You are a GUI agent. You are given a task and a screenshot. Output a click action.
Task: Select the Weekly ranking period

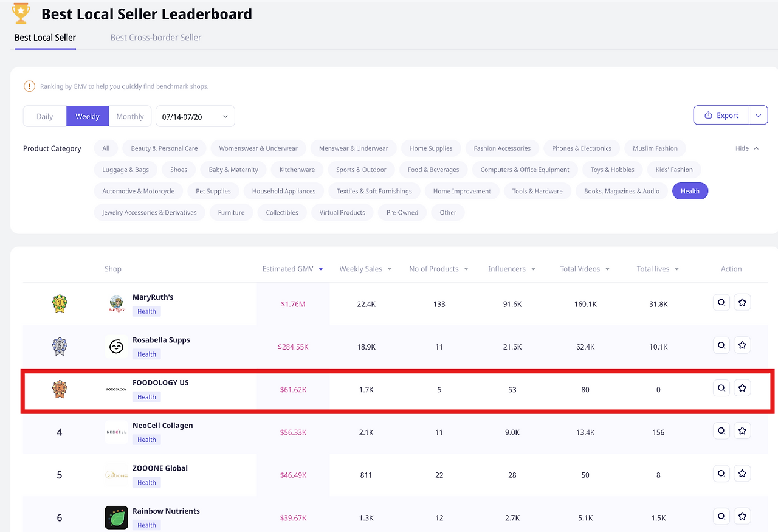[x=88, y=117]
